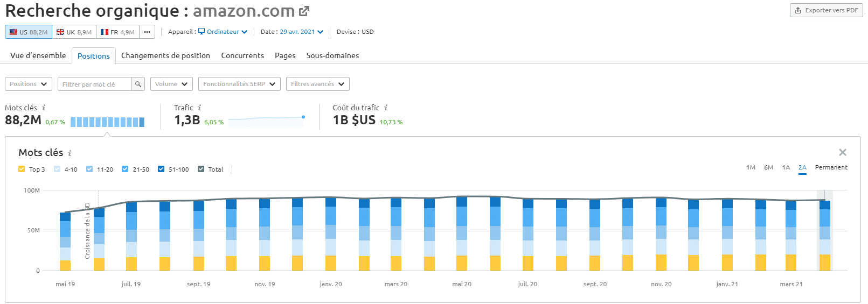This screenshot has width=868, height=304.
Task: Open the Positions filter dropdown
Action: (28, 84)
